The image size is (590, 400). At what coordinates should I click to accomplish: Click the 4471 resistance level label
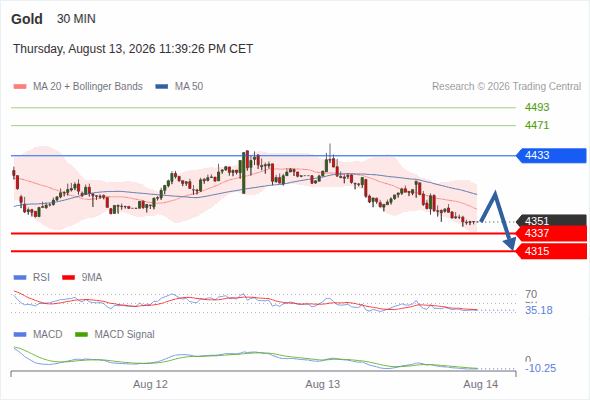(x=537, y=125)
